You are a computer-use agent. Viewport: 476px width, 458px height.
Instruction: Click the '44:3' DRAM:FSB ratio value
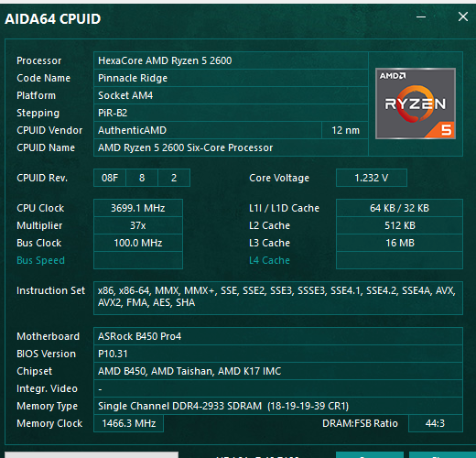point(436,423)
